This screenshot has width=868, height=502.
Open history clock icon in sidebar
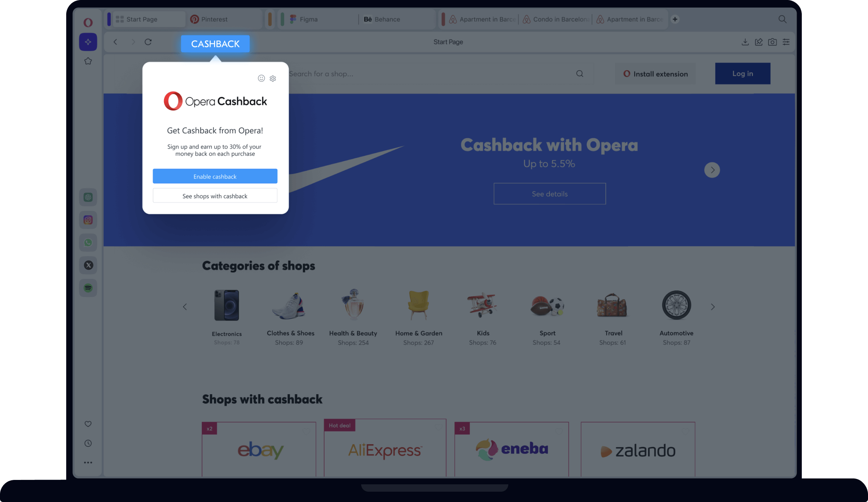[x=88, y=443]
